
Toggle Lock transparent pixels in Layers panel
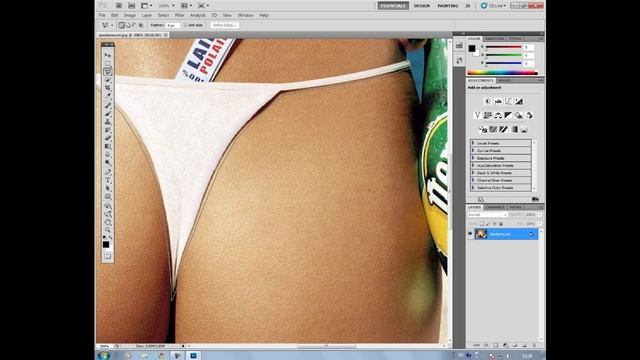[x=482, y=224]
